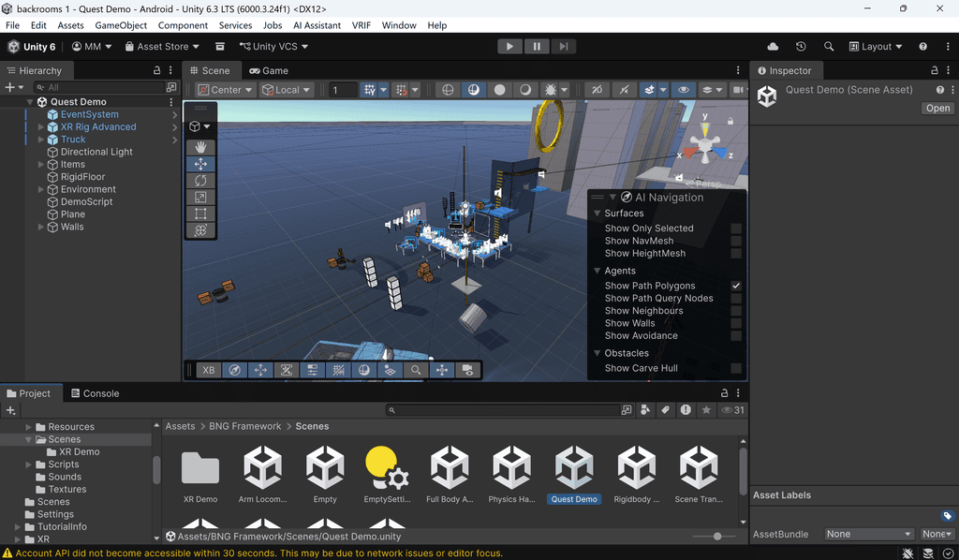
Task: Click the magnifier icon in bottom scene overlay bar
Action: [x=416, y=370]
